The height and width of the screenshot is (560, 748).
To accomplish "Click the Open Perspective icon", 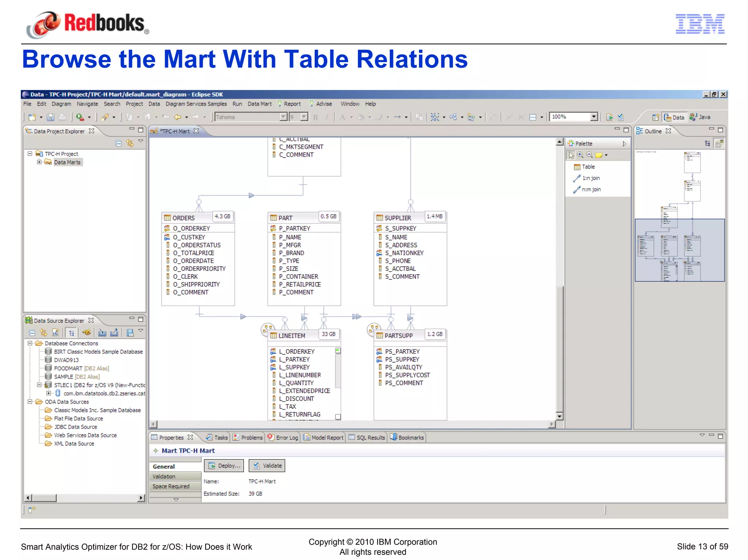I will coord(656,117).
